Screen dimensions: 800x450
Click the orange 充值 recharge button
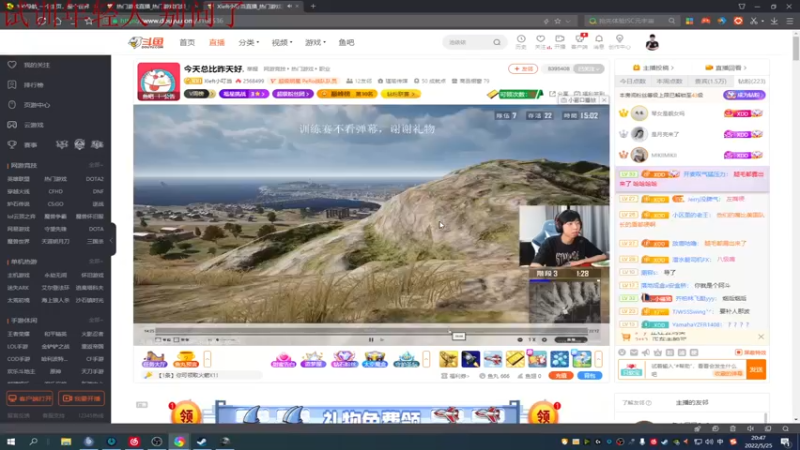561,376
